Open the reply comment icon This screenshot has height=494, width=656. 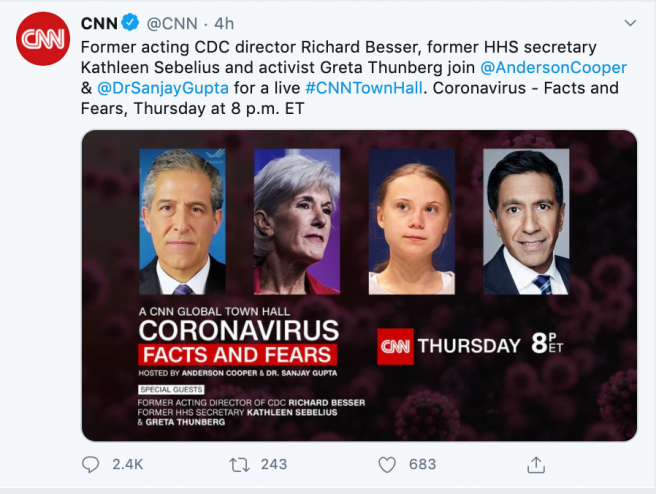(91, 464)
